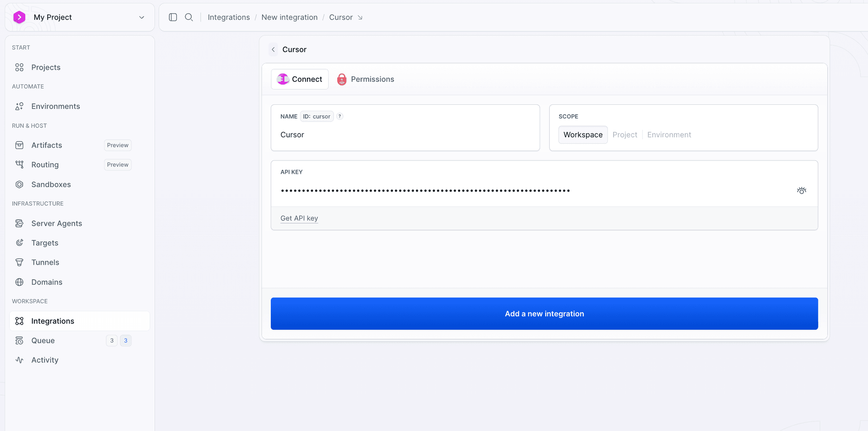This screenshot has width=868, height=431.
Task: Toggle the sidebar panel icon
Action: [x=173, y=17]
